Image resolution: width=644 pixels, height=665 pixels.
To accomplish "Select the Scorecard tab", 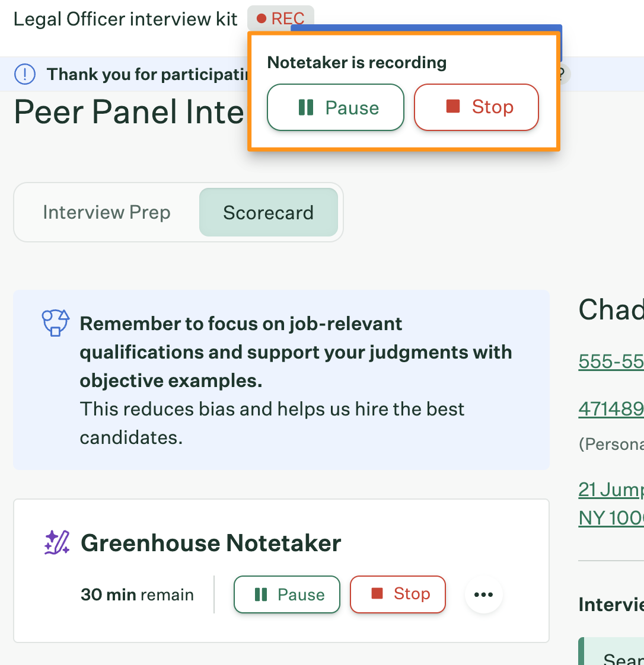I will [x=269, y=212].
